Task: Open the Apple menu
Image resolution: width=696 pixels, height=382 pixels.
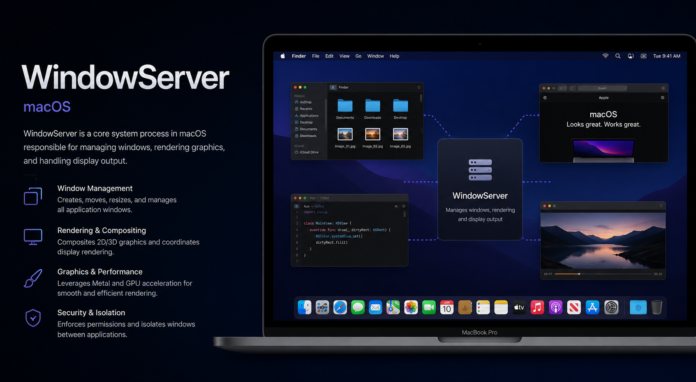Action: coord(282,56)
